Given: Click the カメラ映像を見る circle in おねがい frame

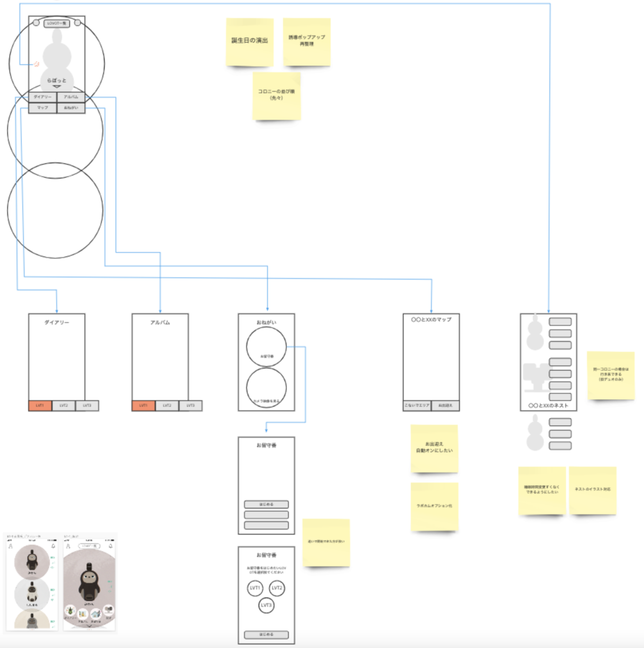Looking at the screenshot, I should [x=267, y=387].
